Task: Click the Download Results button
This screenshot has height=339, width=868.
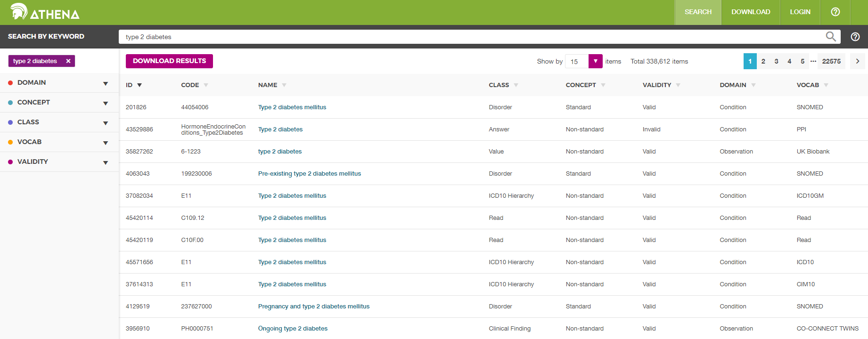Action: click(x=169, y=61)
